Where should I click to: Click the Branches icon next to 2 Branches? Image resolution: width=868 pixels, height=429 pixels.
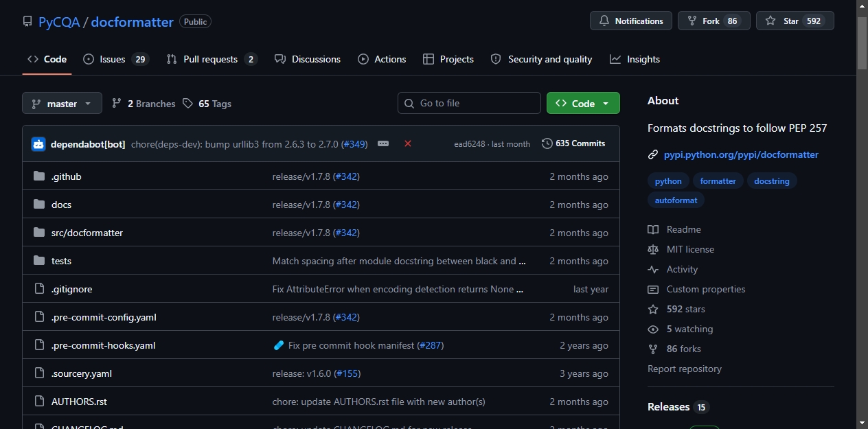pos(117,104)
